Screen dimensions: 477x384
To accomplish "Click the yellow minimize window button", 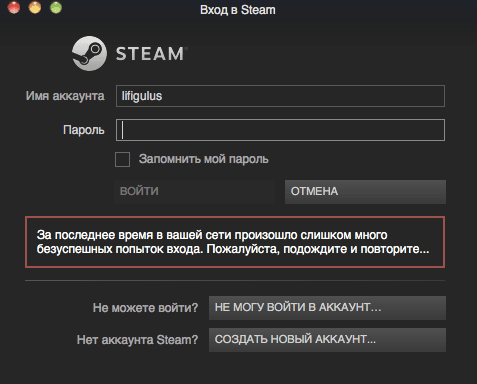I will click(x=35, y=7).
